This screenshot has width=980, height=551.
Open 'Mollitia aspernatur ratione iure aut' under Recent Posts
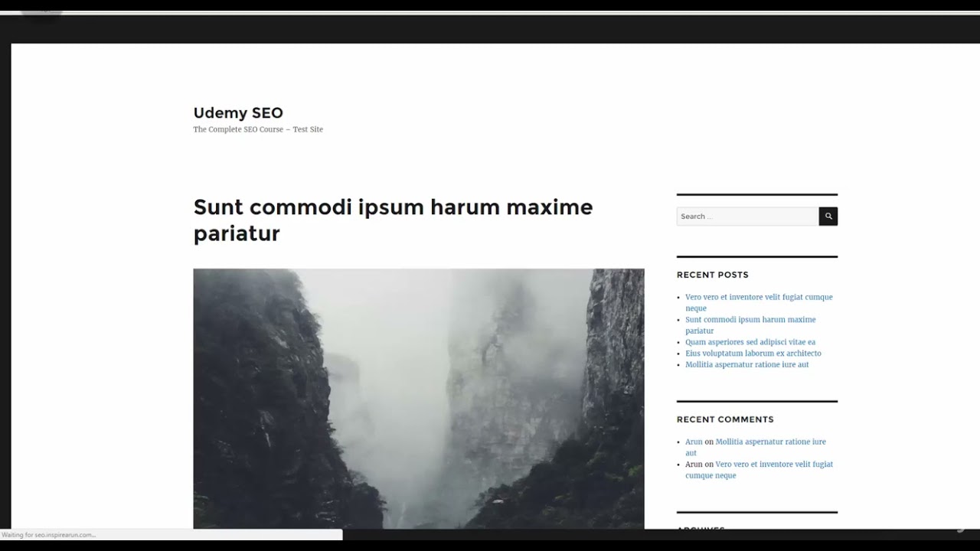(x=746, y=365)
